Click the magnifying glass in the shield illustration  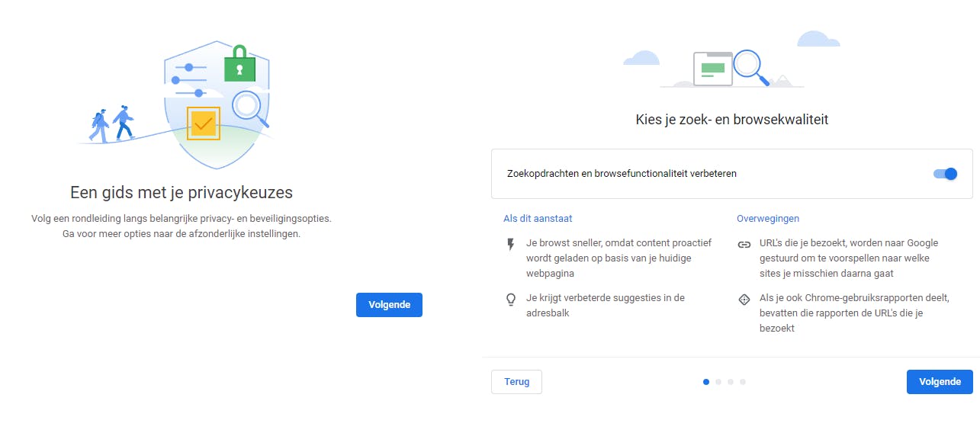tap(248, 106)
